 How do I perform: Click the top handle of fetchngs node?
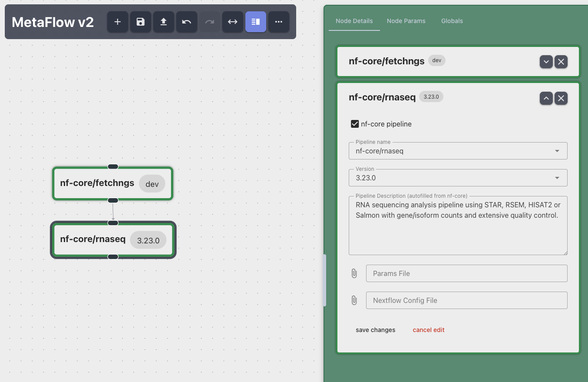[x=113, y=166]
